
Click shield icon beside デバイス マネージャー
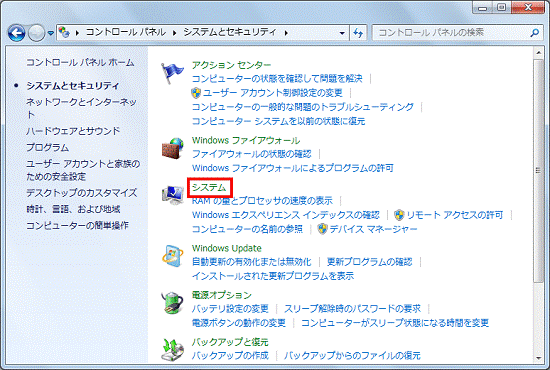pos(322,229)
